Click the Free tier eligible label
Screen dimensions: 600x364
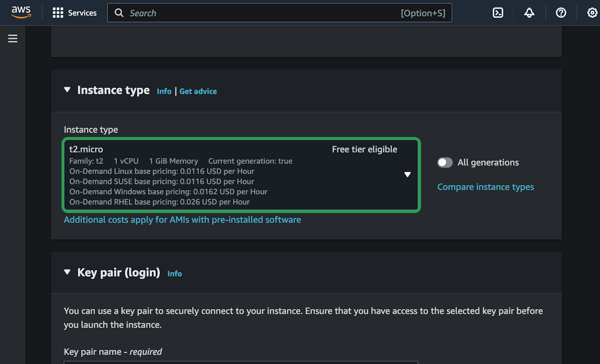tap(364, 149)
